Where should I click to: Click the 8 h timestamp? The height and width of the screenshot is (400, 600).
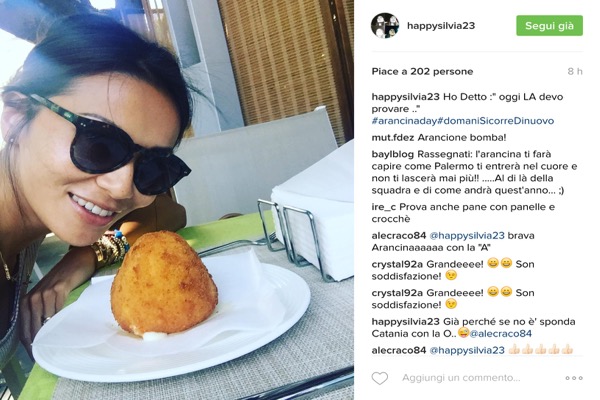575,72
